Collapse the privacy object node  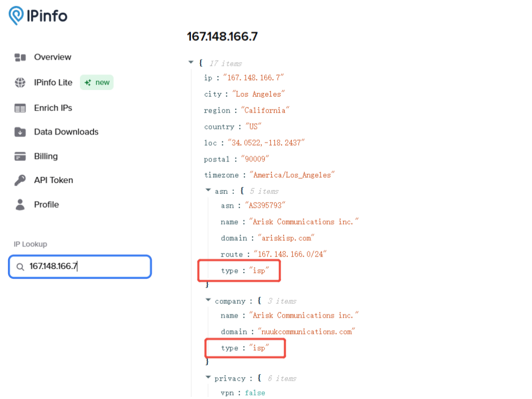(x=207, y=378)
